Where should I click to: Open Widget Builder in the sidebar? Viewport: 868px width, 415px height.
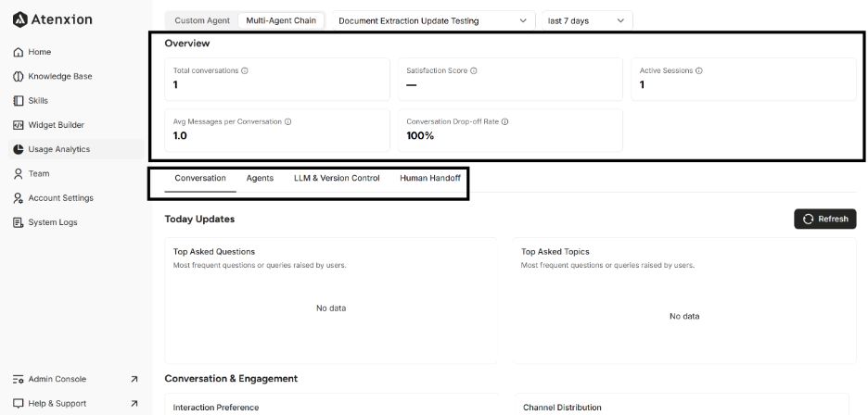tap(76, 125)
